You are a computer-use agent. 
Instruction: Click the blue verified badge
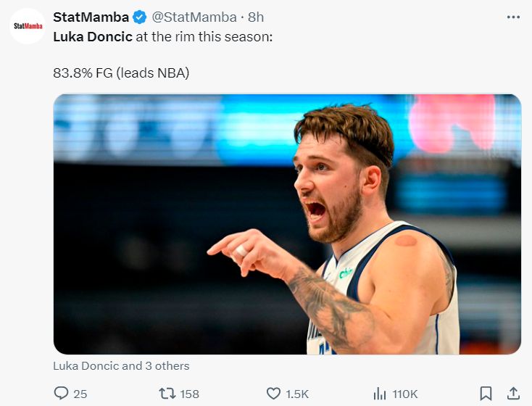click(140, 17)
